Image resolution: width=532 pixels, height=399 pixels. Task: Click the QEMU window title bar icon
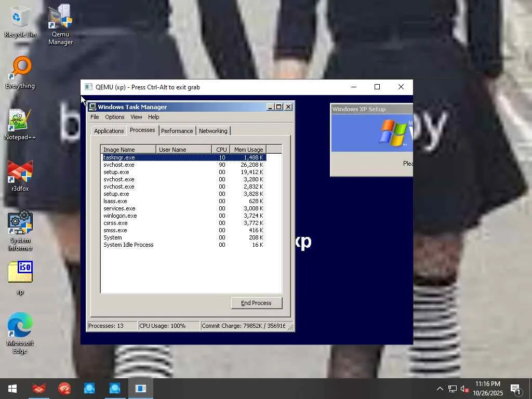88,87
